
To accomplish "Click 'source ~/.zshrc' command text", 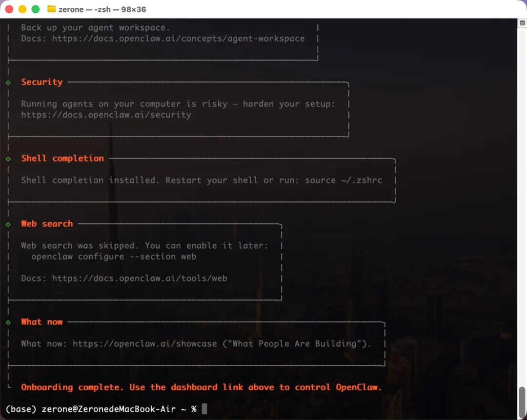I will (344, 180).
